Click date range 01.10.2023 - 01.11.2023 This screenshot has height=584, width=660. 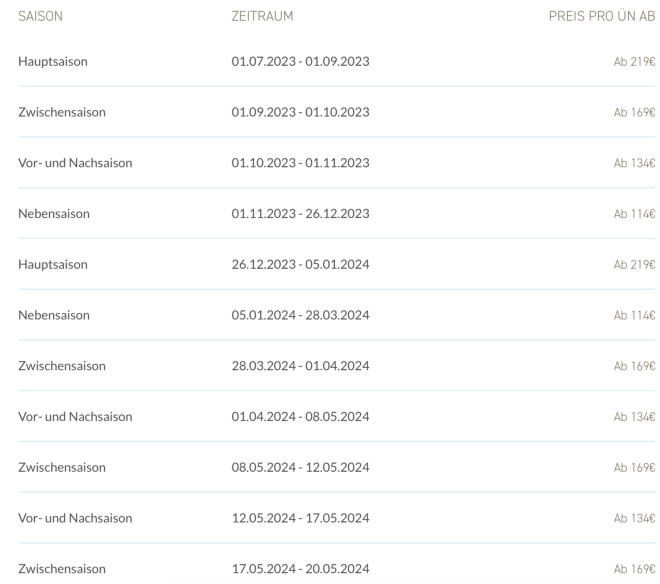click(301, 163)
